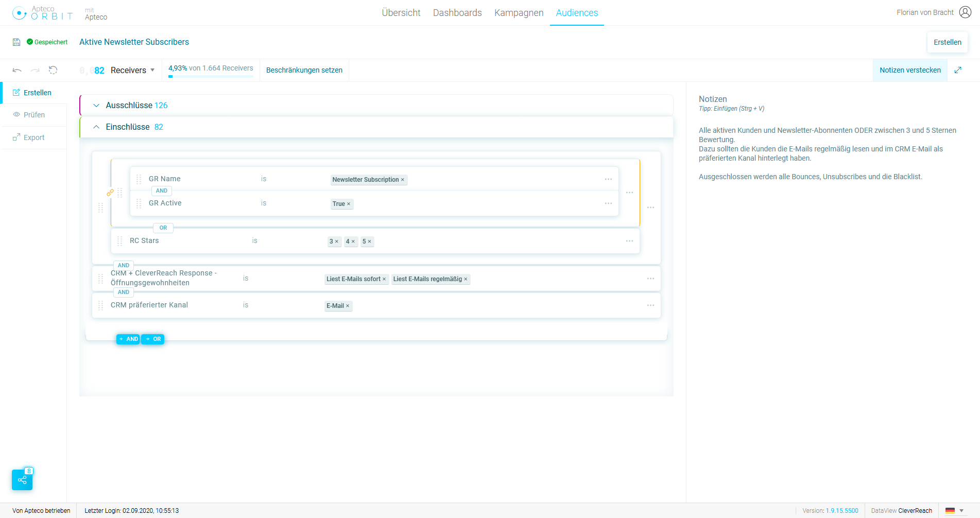Open options menu of Öffnungsgewohnheiten row
The width and height of the screenshot is (980, 518).
[650, 279]
